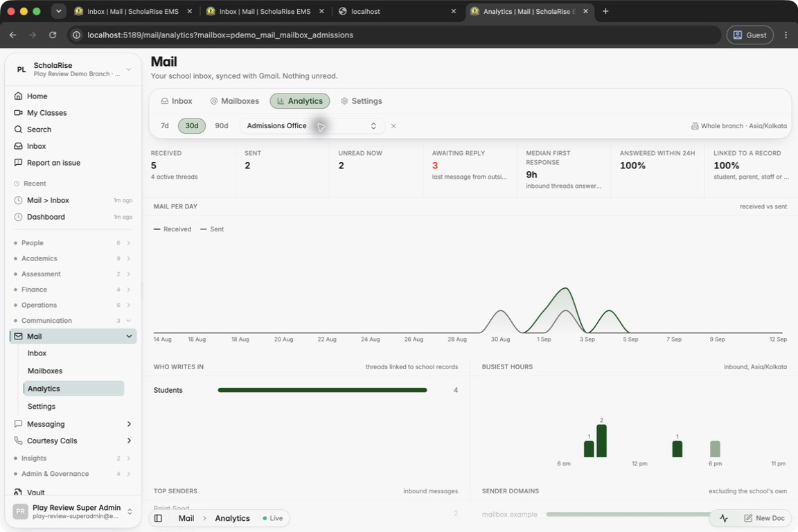Screen dimensions: 798x532
Task: Open the Play Review Super Admin account menu
Action: (73, 511)
